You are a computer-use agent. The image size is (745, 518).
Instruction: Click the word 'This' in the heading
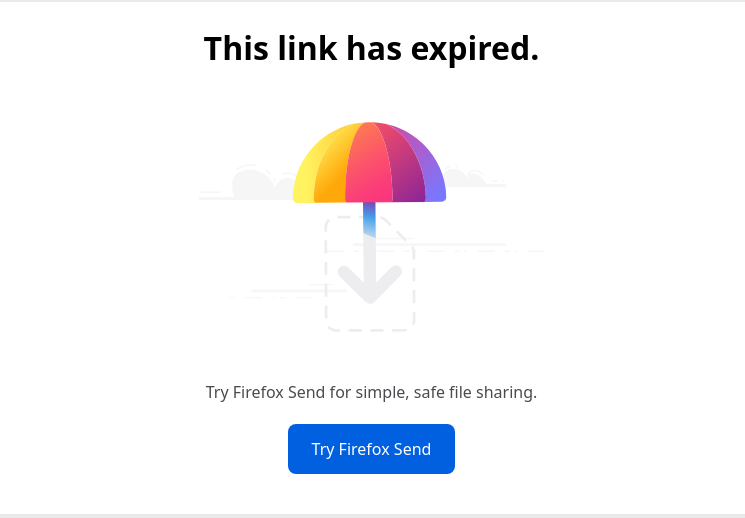(236, 49)
